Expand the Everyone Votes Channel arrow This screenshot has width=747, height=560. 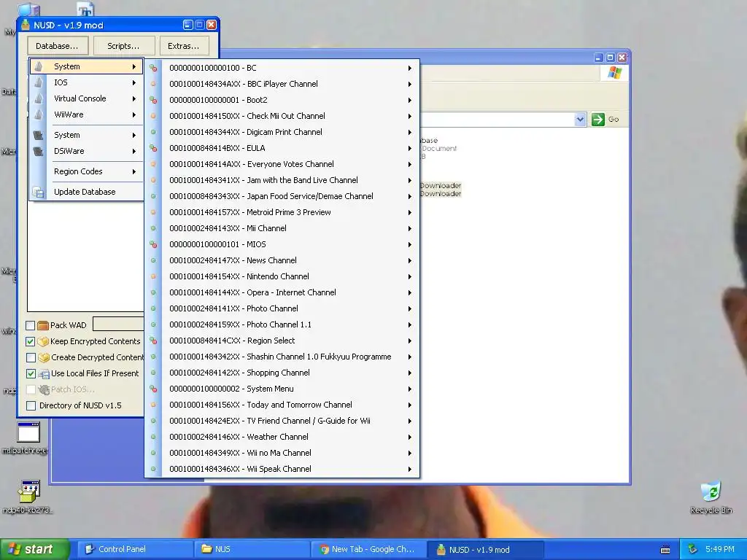pos(410,164)
